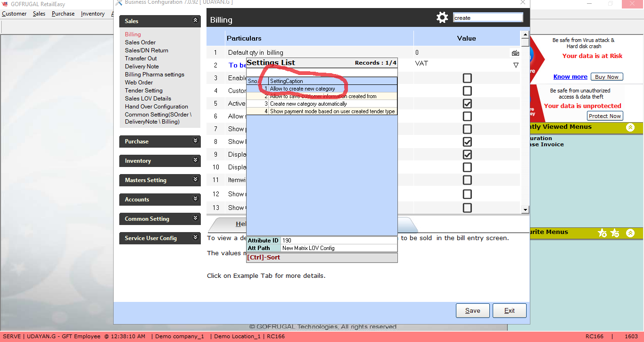Image resolution: width=644 pixels, height=342 pixels.
Task: Click the Save button
Action: [473, 310]
